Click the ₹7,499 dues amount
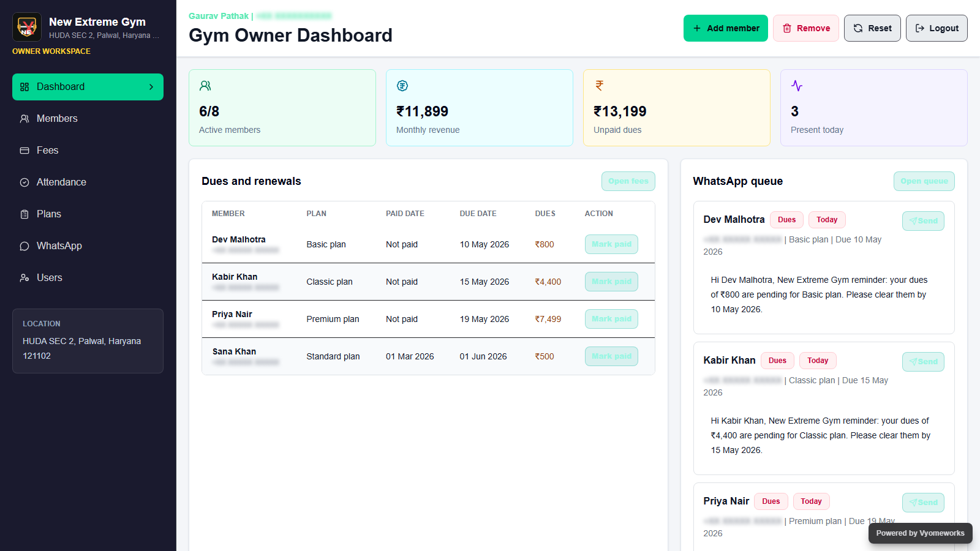980x551 pixels. point(548,319)
